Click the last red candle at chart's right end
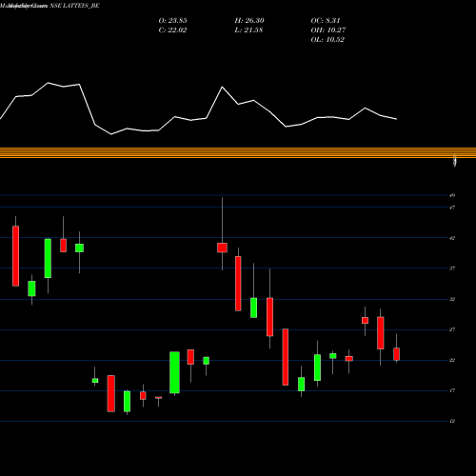The width and height of the screenshot is (476, 476). 396,354
